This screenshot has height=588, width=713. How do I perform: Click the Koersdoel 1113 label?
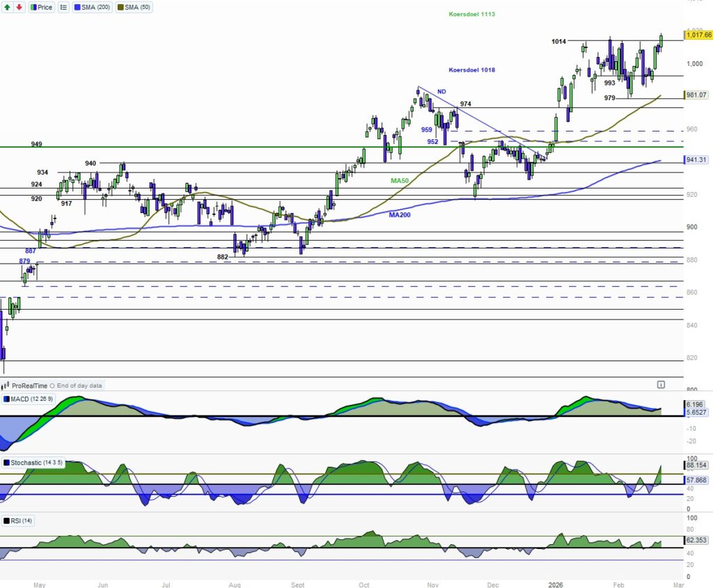471,14
